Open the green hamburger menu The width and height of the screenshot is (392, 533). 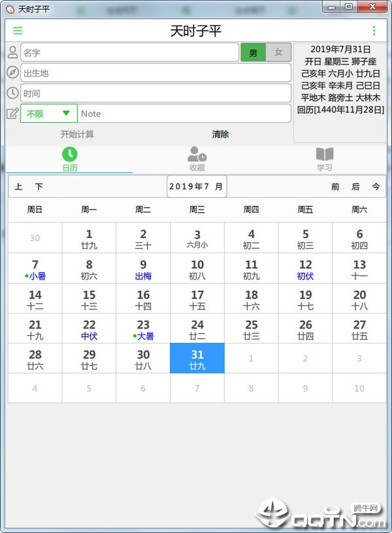[x=18, y=31]
